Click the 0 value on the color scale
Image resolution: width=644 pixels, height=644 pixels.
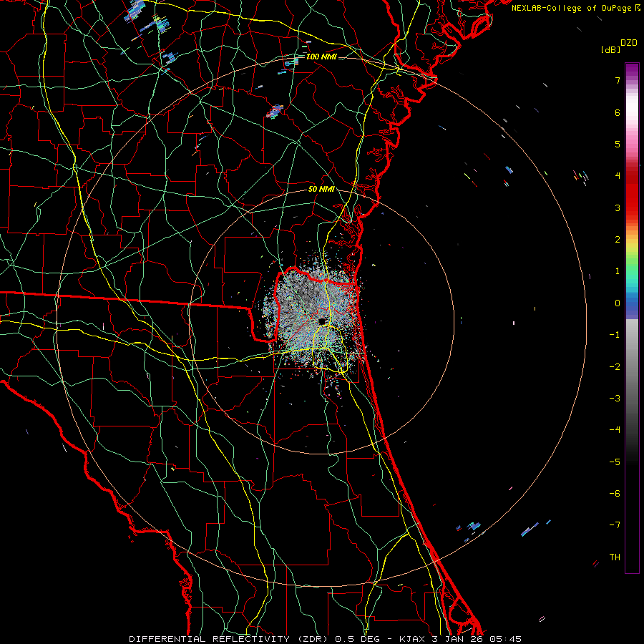pyautogui.click(x=618, y=303)
